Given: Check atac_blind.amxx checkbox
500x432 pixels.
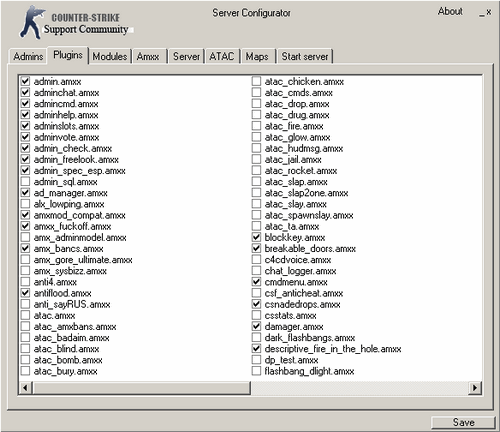Looking at the screenshot, I should point(25,349).
